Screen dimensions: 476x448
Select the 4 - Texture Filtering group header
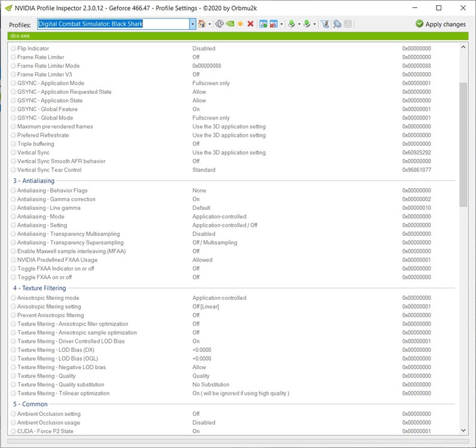tap(39, 288)
